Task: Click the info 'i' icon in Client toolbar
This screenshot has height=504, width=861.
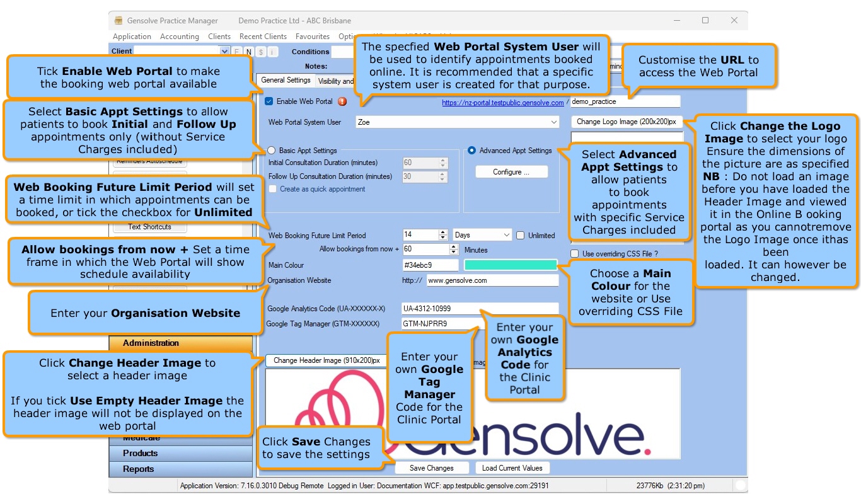Action: tap(272, 52)
